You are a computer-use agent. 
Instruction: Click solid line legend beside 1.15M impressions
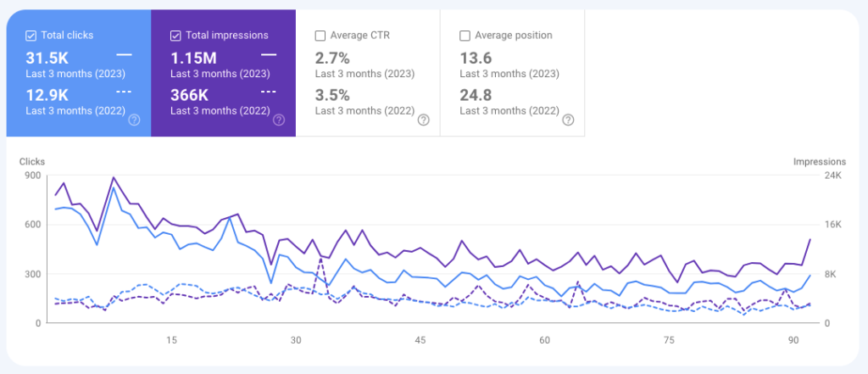coord(270,55)
